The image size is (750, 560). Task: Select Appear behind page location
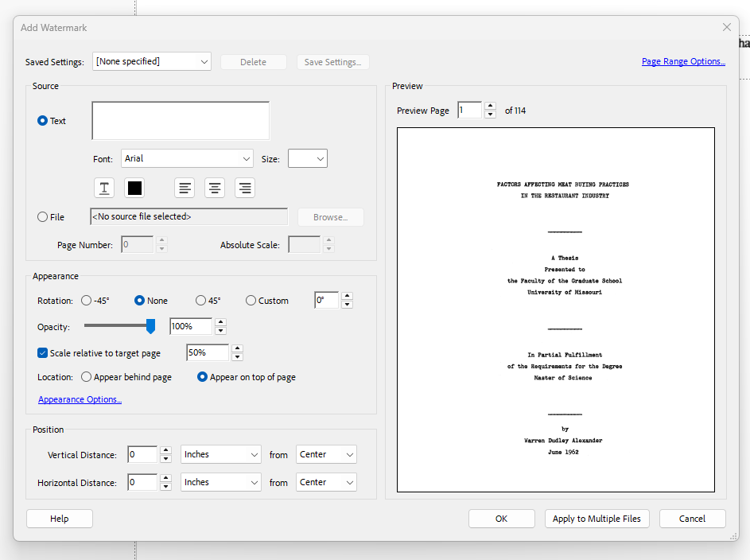(87, 377)
